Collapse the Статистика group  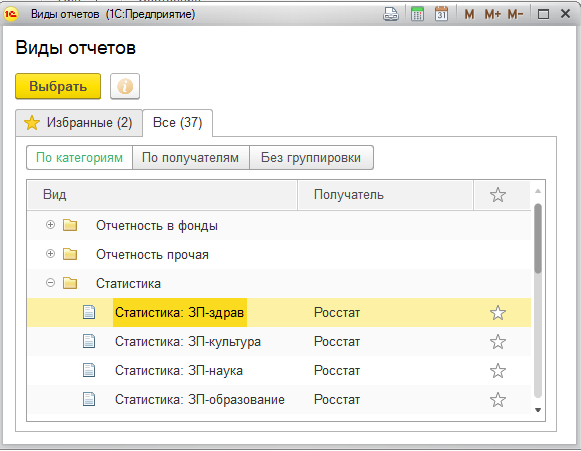(50, 283)
